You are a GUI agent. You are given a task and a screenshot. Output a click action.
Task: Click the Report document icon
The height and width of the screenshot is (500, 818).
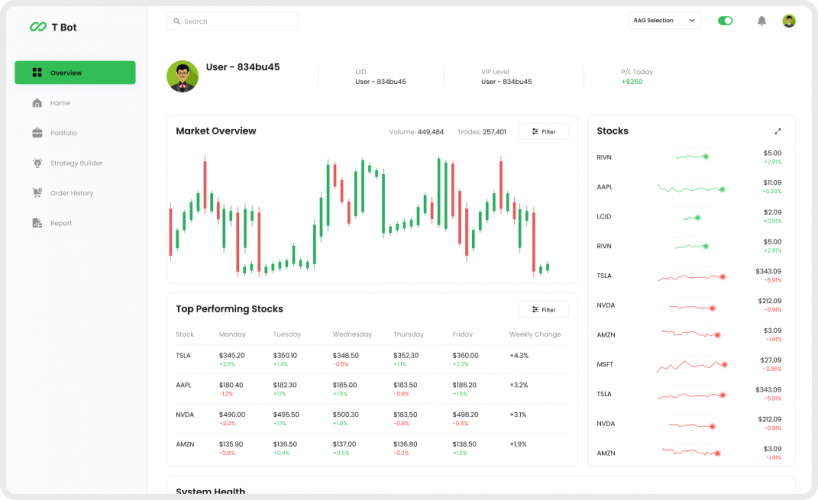pyautogui.click(x=37, y=223)
